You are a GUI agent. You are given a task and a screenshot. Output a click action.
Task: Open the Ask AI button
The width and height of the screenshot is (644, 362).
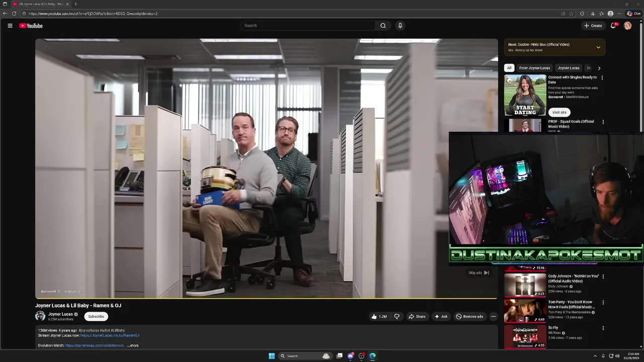pos(441,316)
